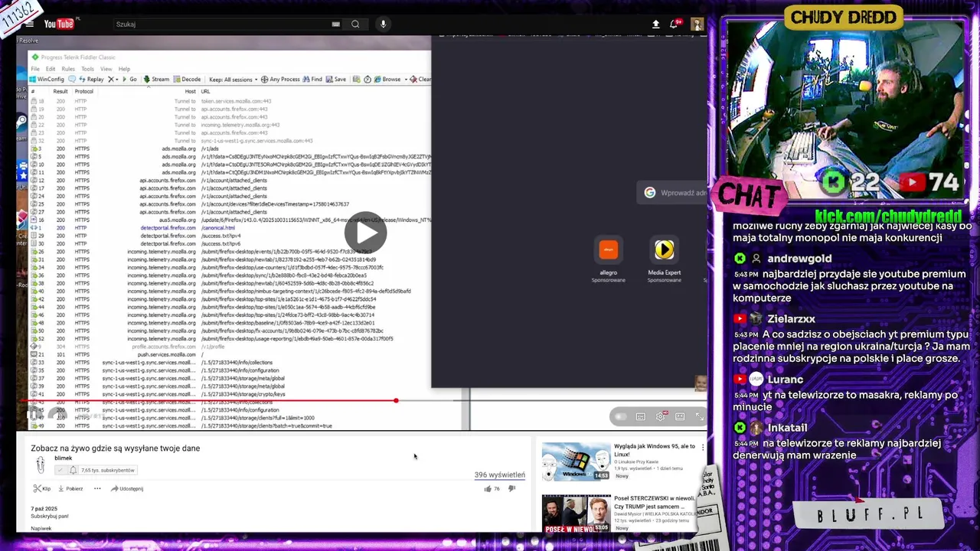Click Go in the Fiddler toolbar
Viewport: 980px width, 551px height.
[129, 79]
